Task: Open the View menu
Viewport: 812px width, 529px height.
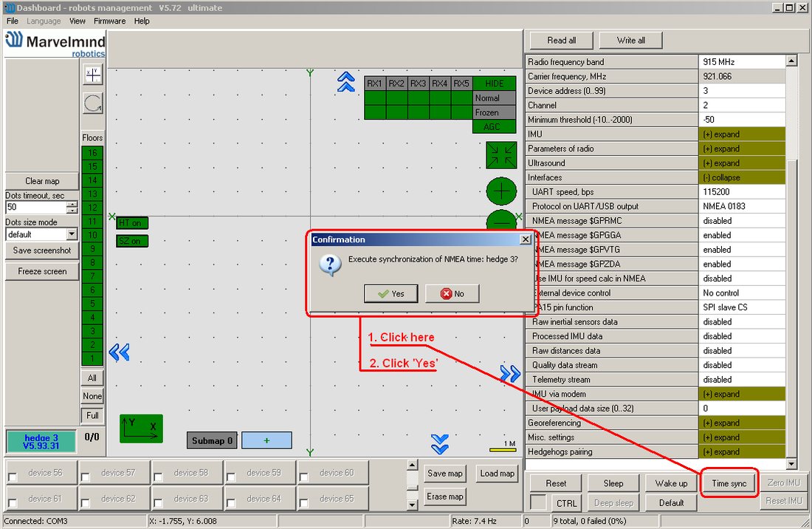Action: pos(78,21)
